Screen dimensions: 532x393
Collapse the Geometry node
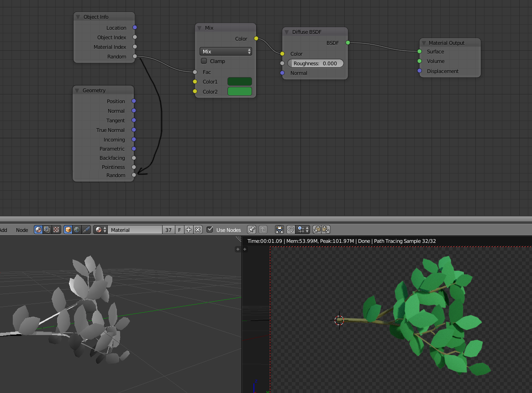point(77,90)
